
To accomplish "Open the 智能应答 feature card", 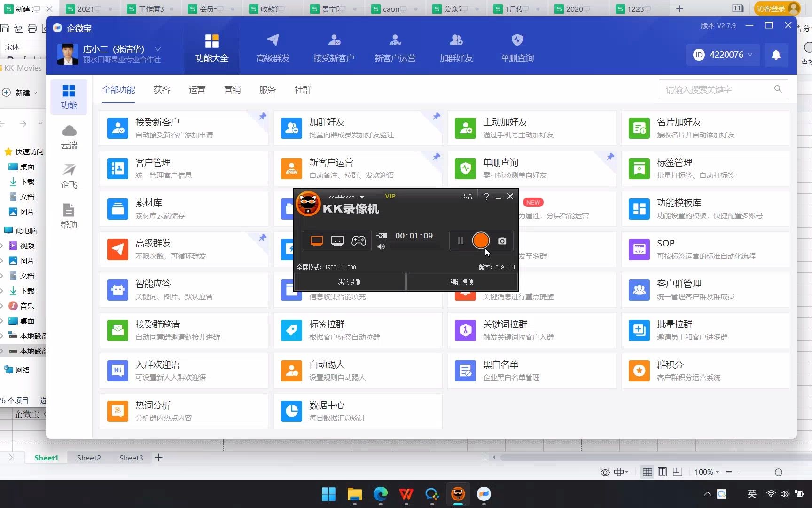I will (x=184, y=290).
